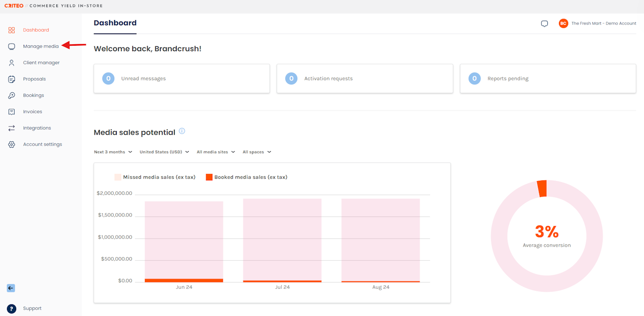Open the All spaces dropdown

pos(257,152)
